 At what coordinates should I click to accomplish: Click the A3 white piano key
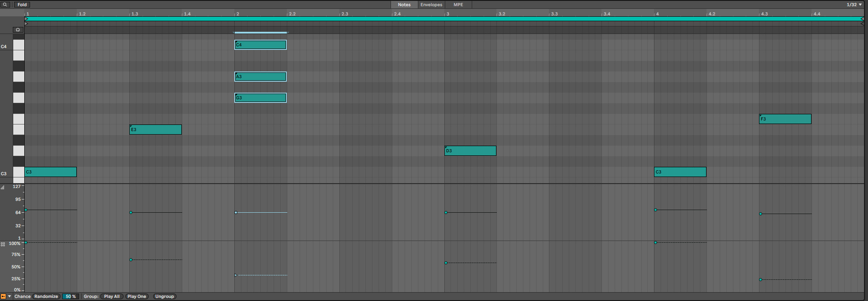click(x=19, y=77)
